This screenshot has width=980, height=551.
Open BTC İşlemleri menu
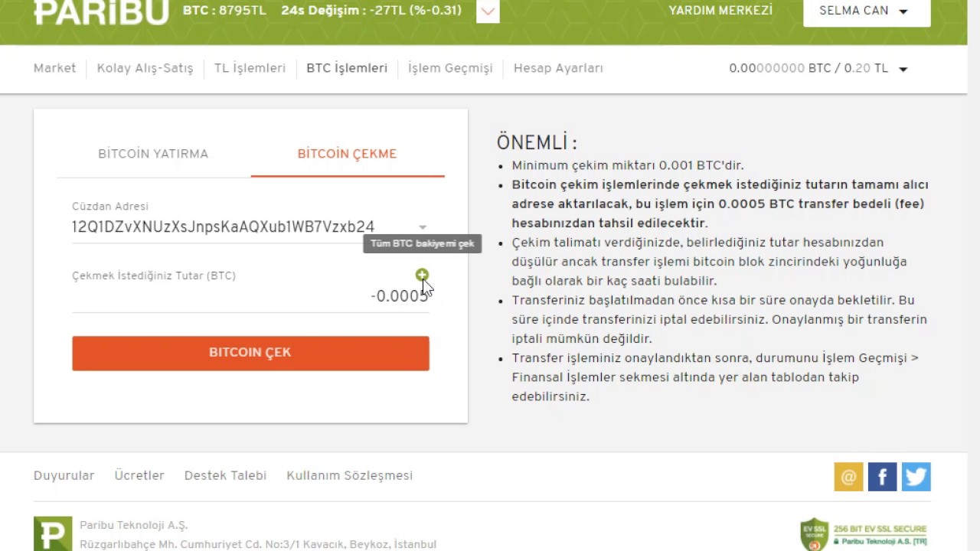click(x=347, y=68)
